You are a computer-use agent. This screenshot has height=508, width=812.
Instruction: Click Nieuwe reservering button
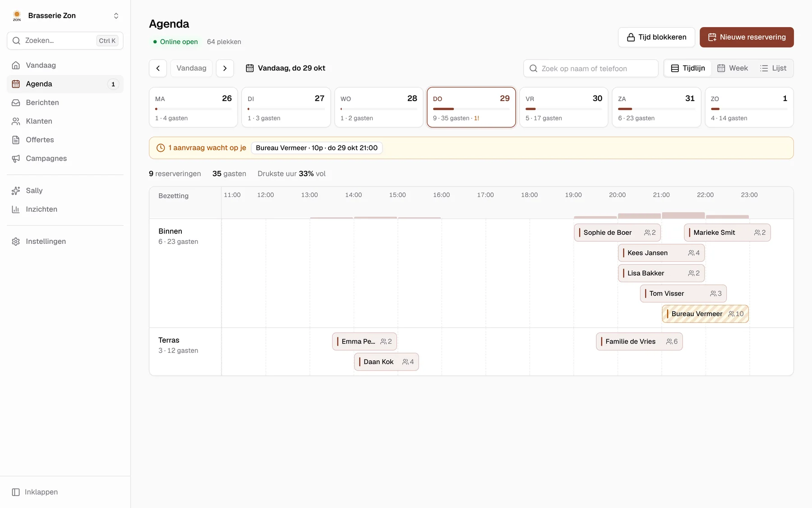(x=747, y=37)
